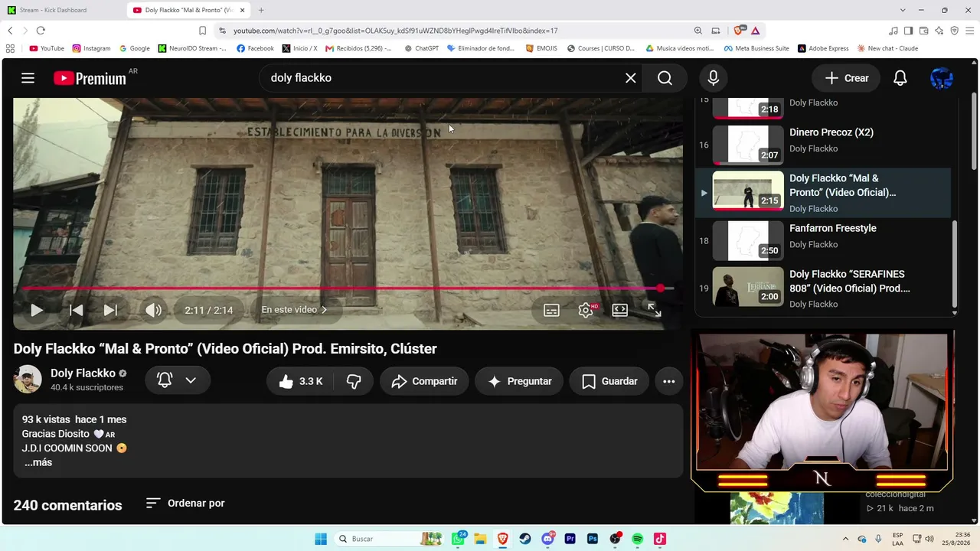
Task: Open Discord from the taskbar
Action: click(548, 539)
